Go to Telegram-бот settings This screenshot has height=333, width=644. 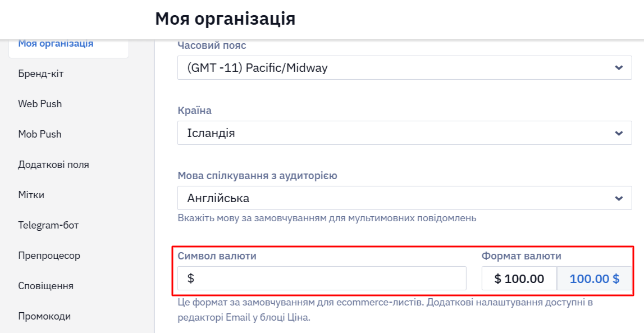point(48,225)
